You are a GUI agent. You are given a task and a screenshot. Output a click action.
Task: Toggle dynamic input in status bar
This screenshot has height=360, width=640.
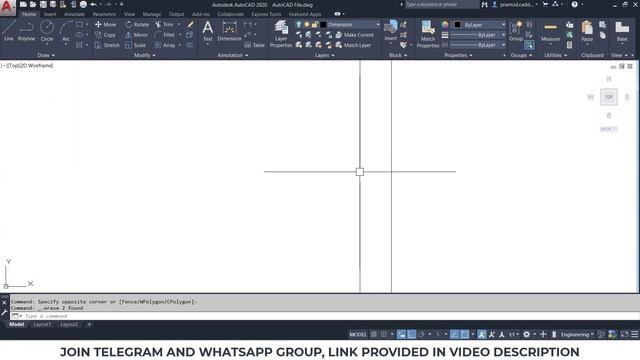tap(401, 334)
